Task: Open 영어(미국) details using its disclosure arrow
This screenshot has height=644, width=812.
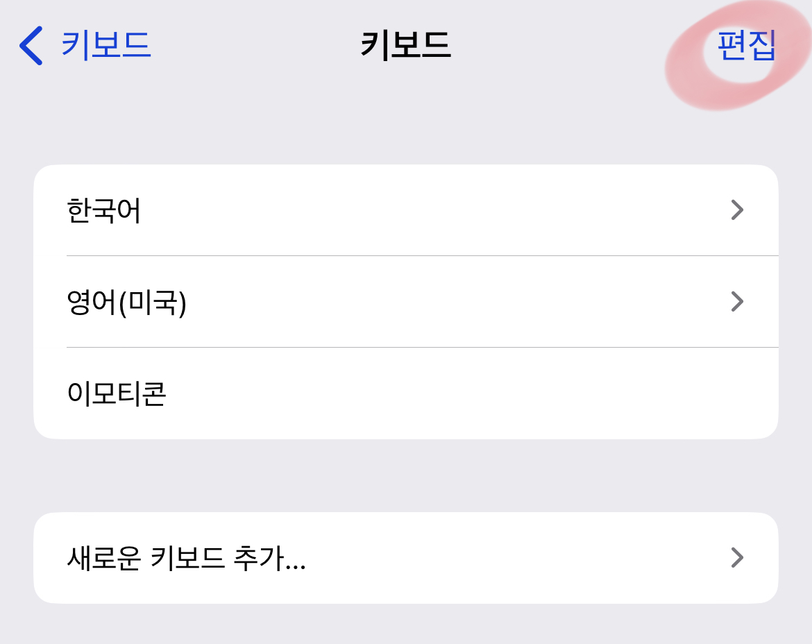Action: (737, 301)
